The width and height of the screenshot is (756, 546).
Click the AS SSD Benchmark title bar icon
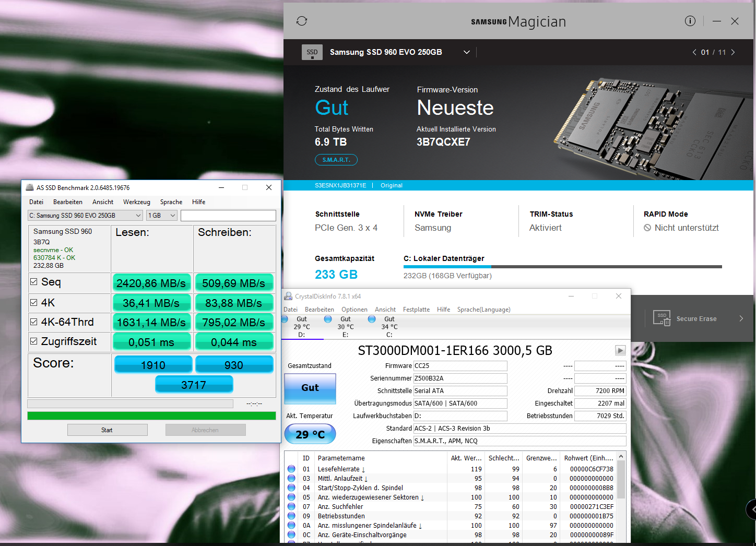(x=29, y=187)
